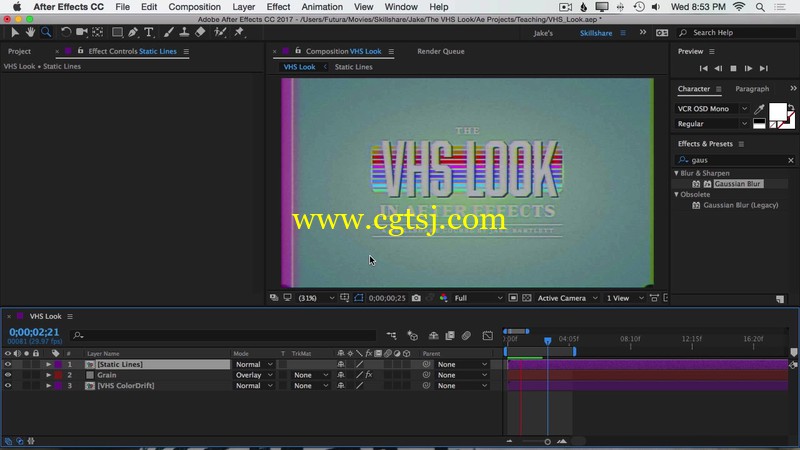The image size is (800, 450).
Task: Swap fill and stroke colors
Action: click(x=791, y=108)
